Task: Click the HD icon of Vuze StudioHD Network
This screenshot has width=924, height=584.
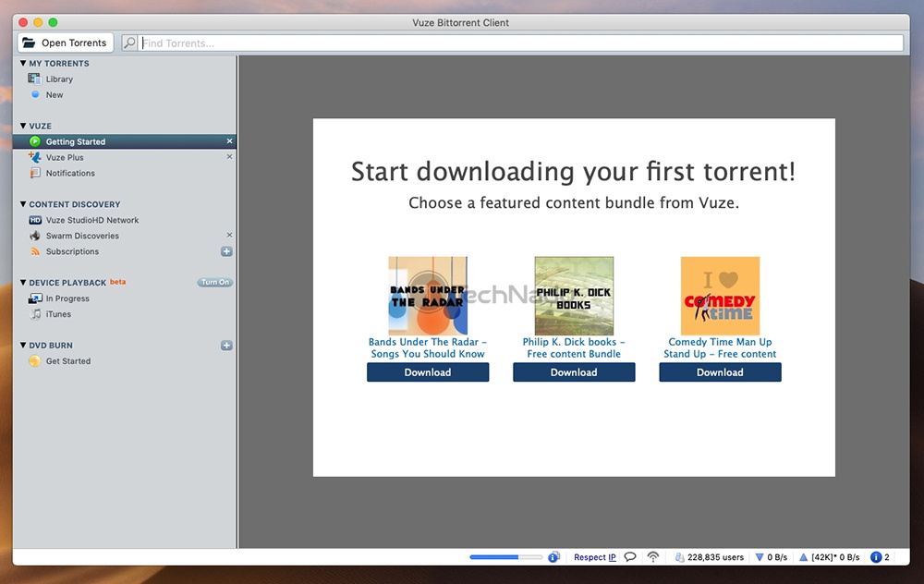Action: 35,220
